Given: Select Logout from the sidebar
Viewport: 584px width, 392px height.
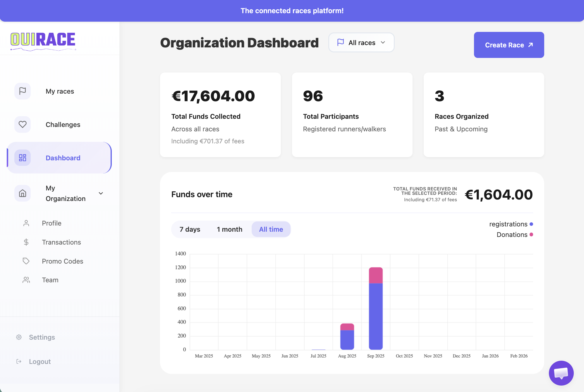Looking at the screenshot, I should (39, 361).
